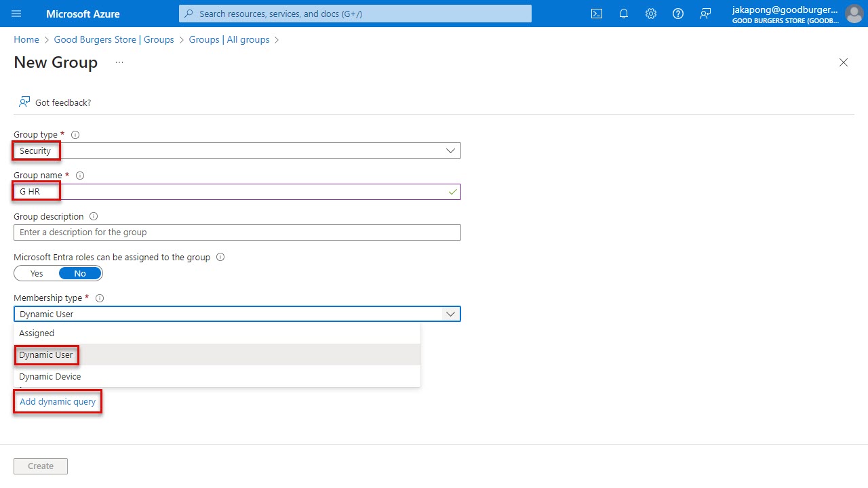Open the portal menu hamburger icon
Screen dimensions: 868x488
coord(16,14)
